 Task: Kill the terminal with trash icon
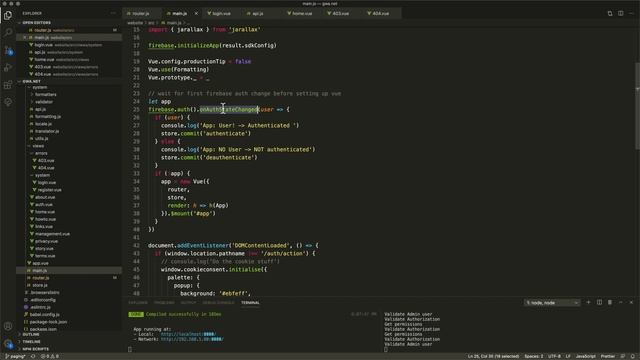(x=610, y=302)
